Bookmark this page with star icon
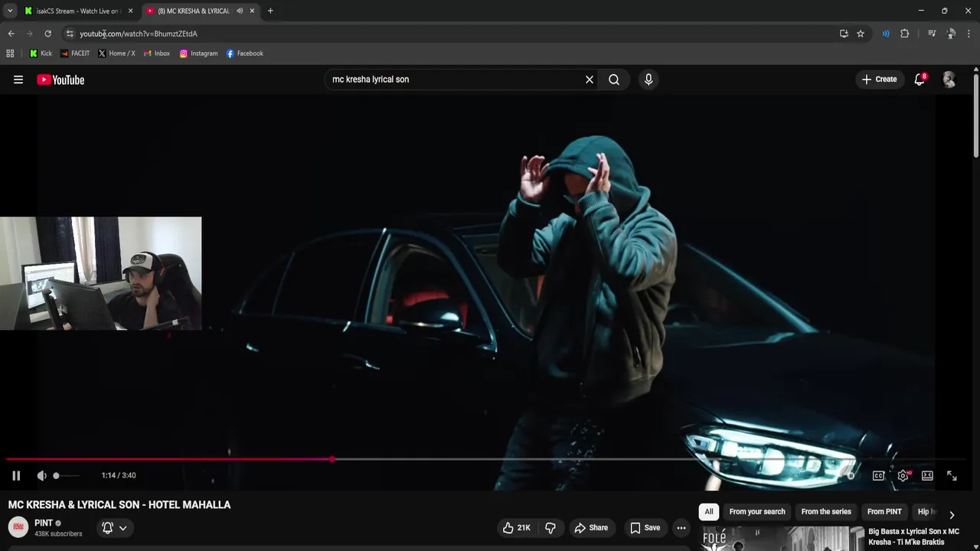The height and width of the screenshot is (551, 980). (x=861, y=34)
